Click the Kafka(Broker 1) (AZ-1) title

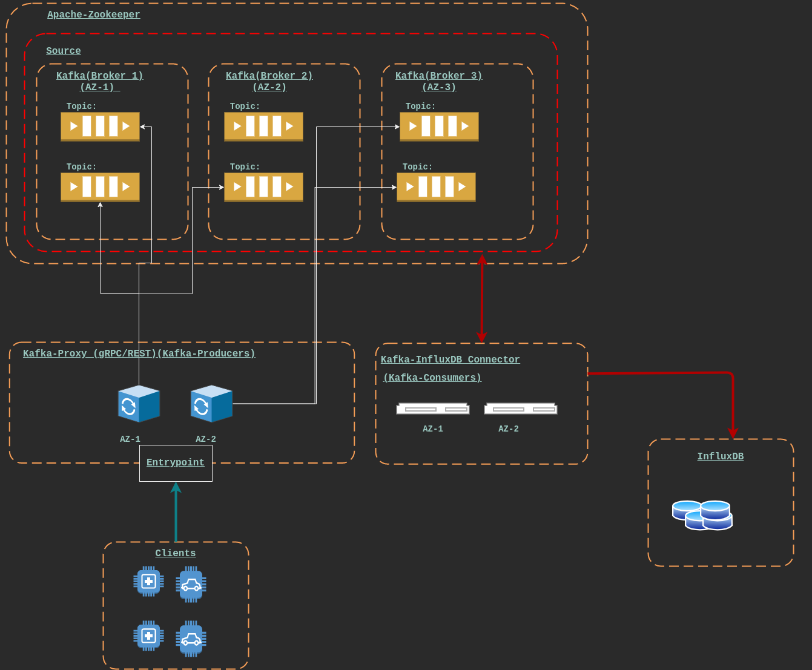[x=100, y=81]
